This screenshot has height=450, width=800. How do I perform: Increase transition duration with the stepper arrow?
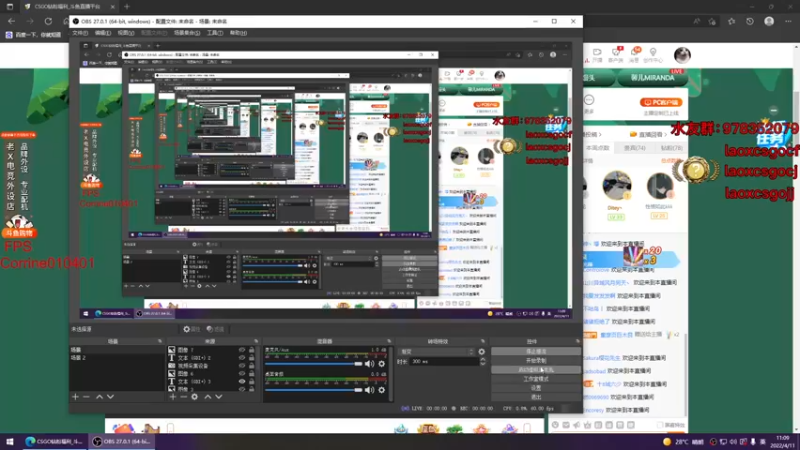coord(483,359)
